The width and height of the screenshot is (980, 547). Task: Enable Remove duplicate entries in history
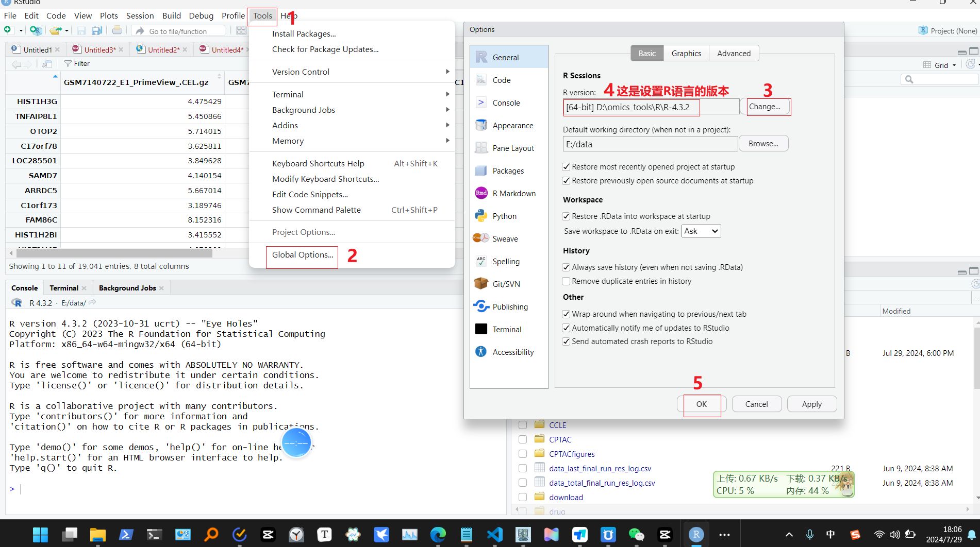point(567,281)
